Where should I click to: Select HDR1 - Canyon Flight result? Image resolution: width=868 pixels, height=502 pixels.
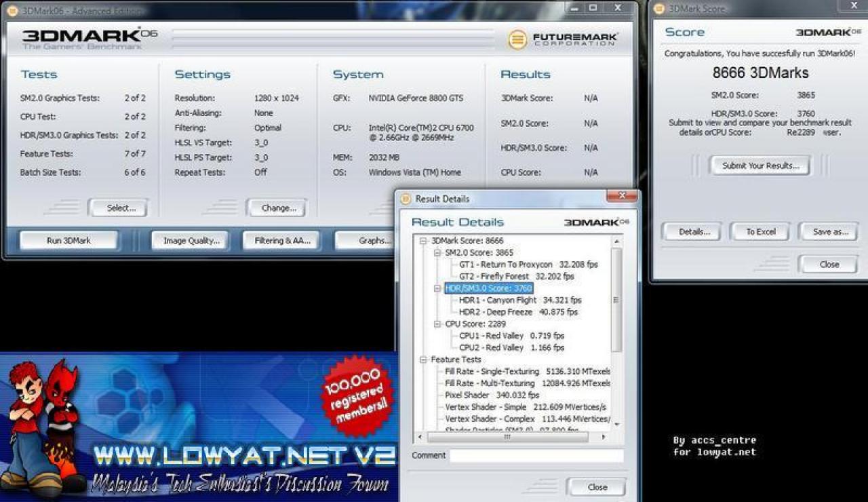520,300
